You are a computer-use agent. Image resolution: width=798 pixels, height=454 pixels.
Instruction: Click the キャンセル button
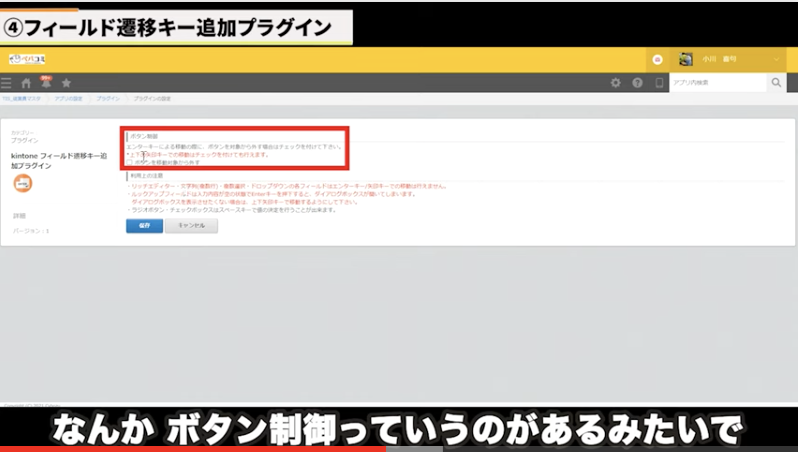coord(191,226)
